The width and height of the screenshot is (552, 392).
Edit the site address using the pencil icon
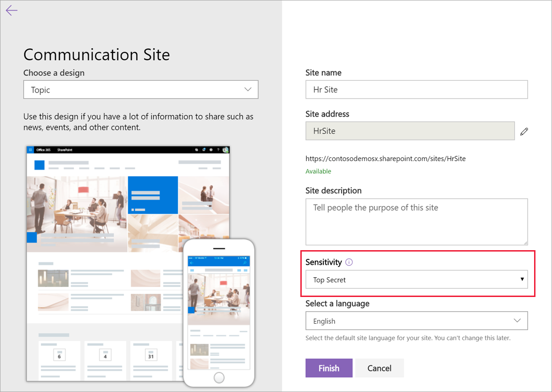(x=524, y=131)
